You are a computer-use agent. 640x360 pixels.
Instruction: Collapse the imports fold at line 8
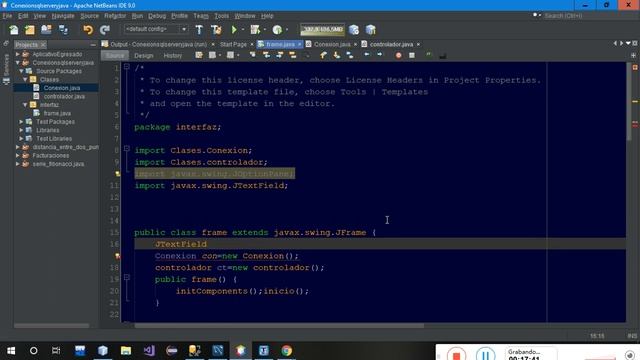coord(127,149)
